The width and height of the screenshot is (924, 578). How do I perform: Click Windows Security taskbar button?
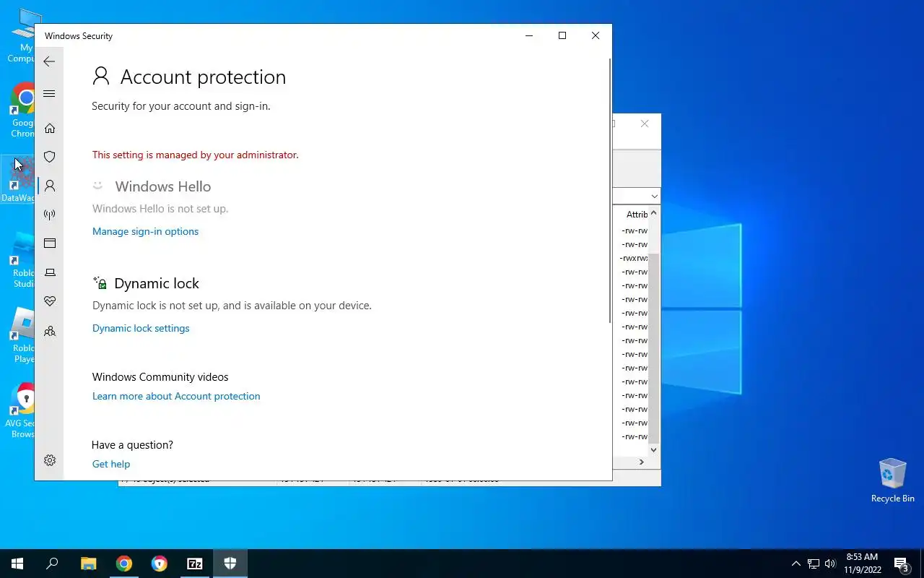point(230,564)
